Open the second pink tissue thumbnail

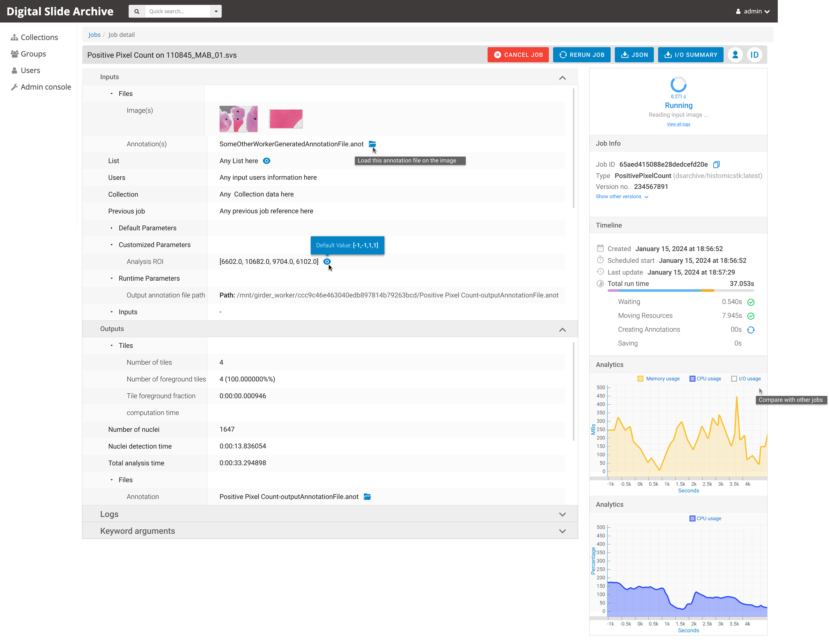pyautogui.click(x=285, y=119)
